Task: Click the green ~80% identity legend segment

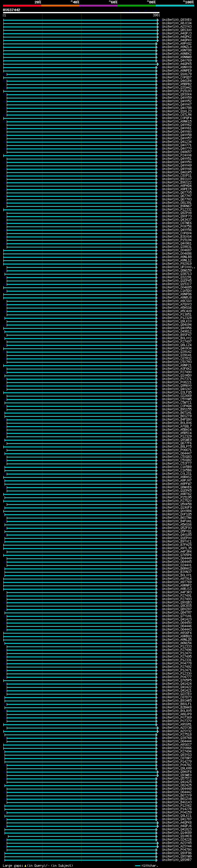Action: coord(137,6)
